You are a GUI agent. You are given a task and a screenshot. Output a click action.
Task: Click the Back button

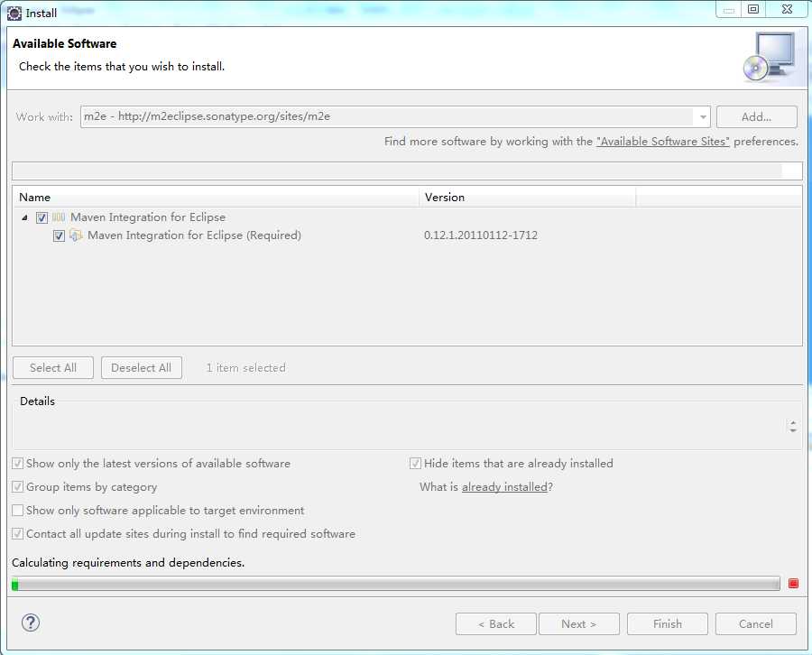[496, 624]
